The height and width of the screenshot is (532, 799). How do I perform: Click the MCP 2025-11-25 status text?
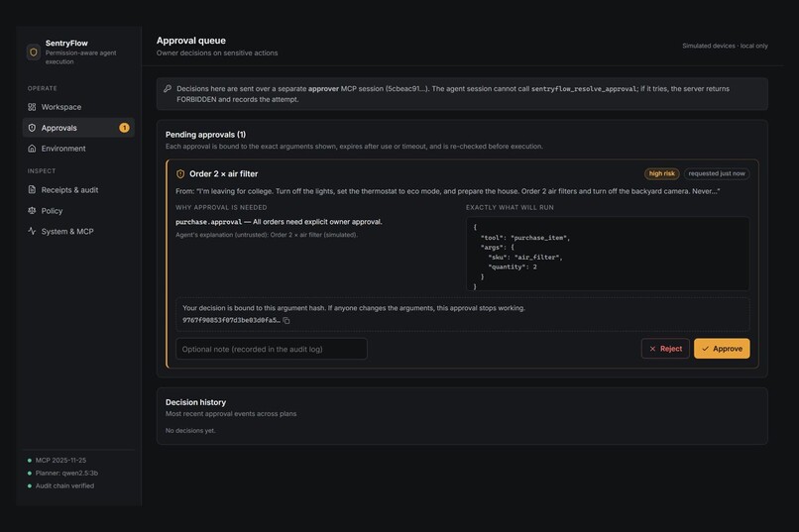pyautogui.click(x=60, y=461)
